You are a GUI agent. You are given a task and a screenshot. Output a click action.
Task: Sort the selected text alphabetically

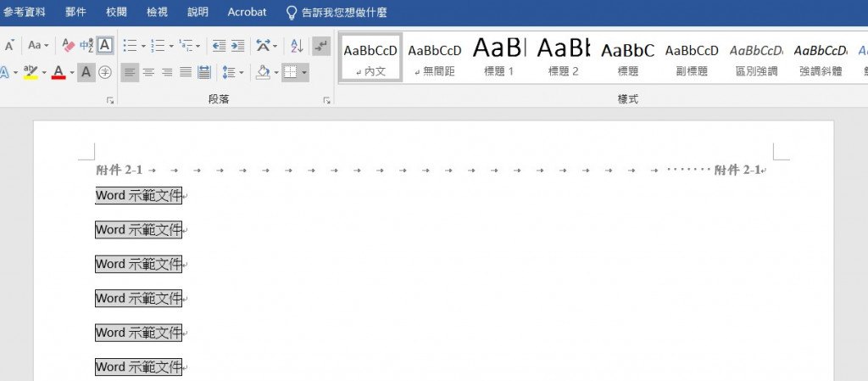pos(298,46)
